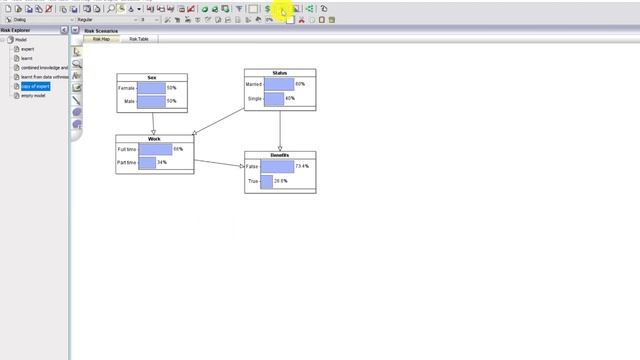Screen dimensions: 640x360
Task: Open the arrow dropdown beside paint bucket
Action: coord(139,9)
